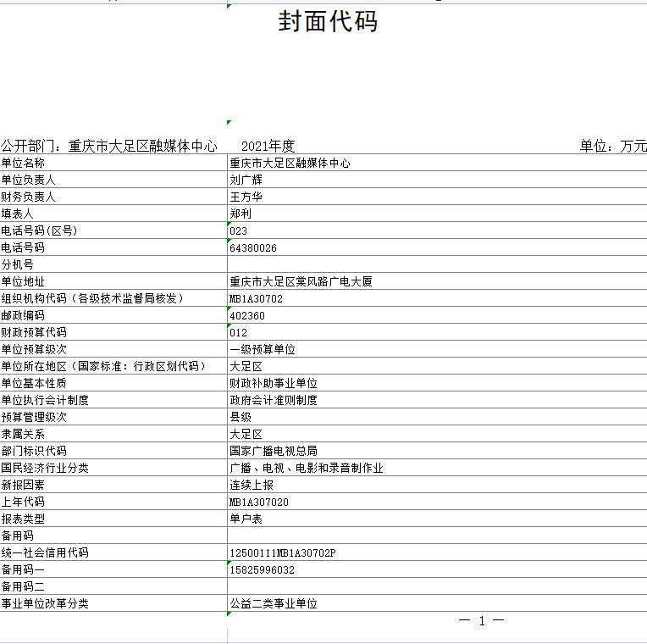Click the 填表人 label cell
The image size is (647, 644).
[113, 214]
